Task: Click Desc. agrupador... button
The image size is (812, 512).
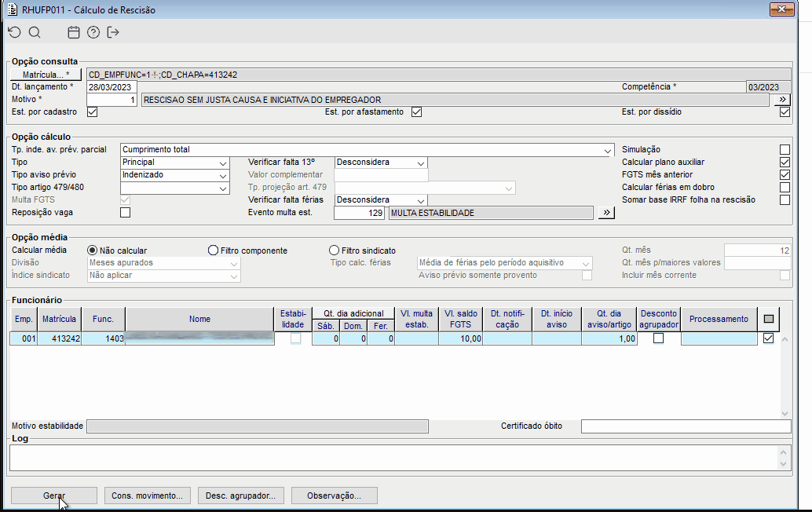Action: click(x=240, y=496)
